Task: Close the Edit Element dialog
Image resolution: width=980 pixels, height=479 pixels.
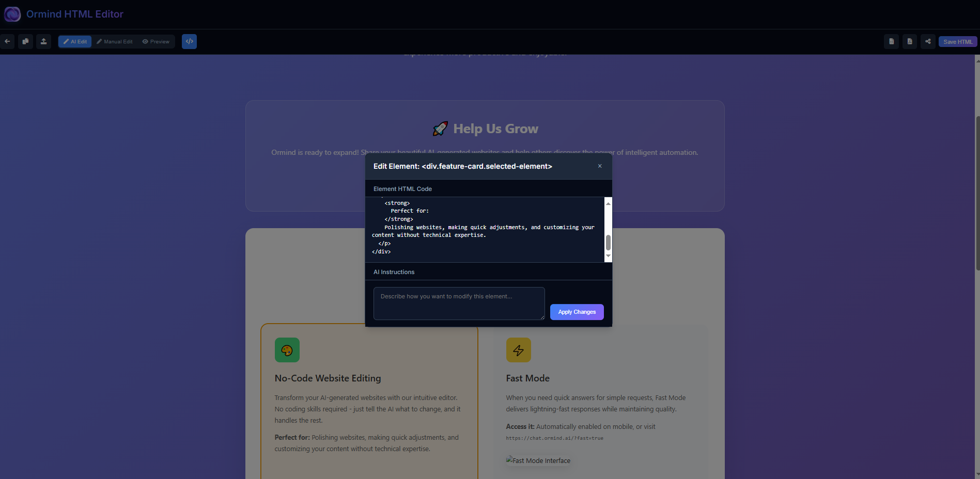Action: pos(600,166)
